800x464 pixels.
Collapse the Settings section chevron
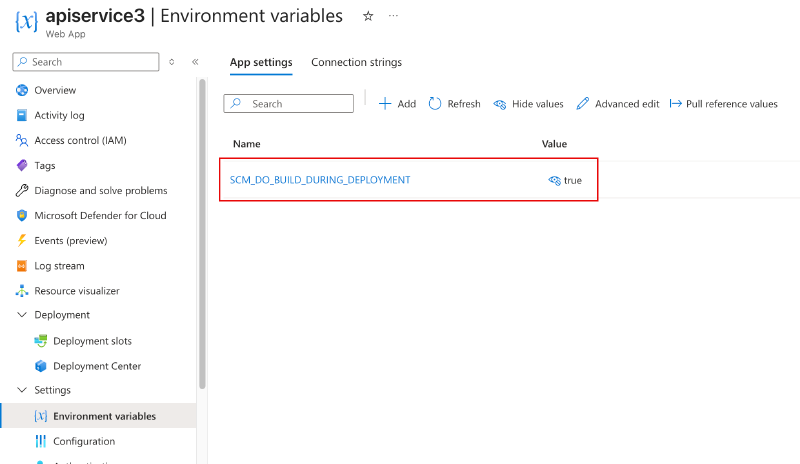click(x=22, y=390)
